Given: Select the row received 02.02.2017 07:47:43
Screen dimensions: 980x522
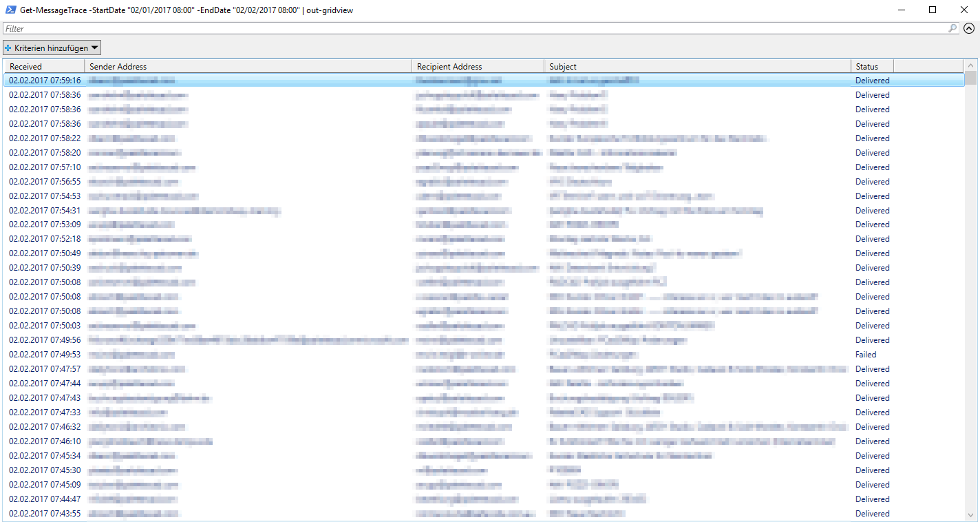Looking at the screenshot, I should click(x=484, y=398).
